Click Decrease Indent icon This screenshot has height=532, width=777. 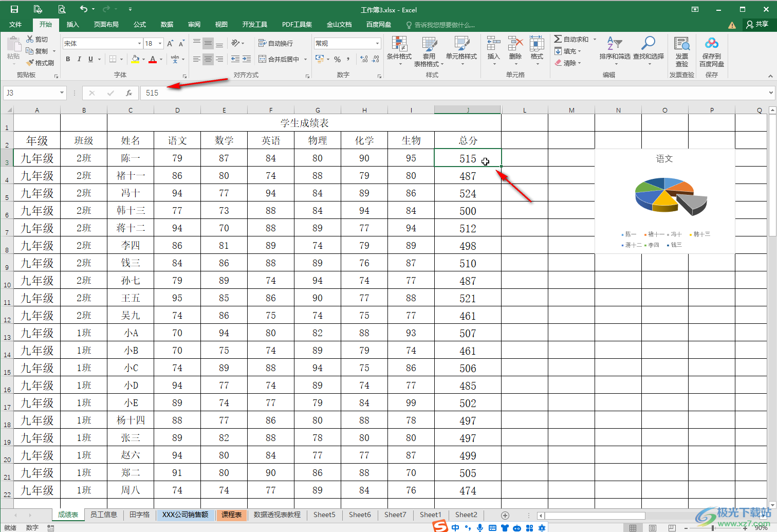[x=235, y=59]
